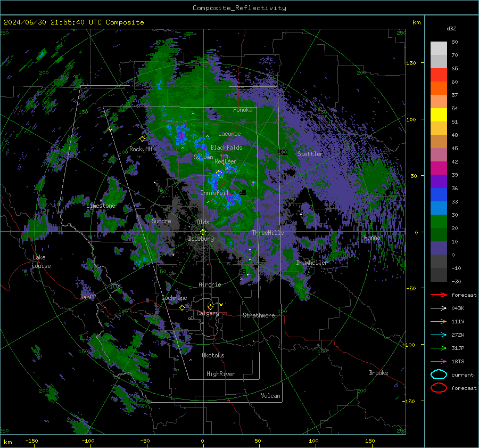Pick the light gray 70–80 dBZ swatch
This screenshot has height=448, width=479.
click(439, 48)
